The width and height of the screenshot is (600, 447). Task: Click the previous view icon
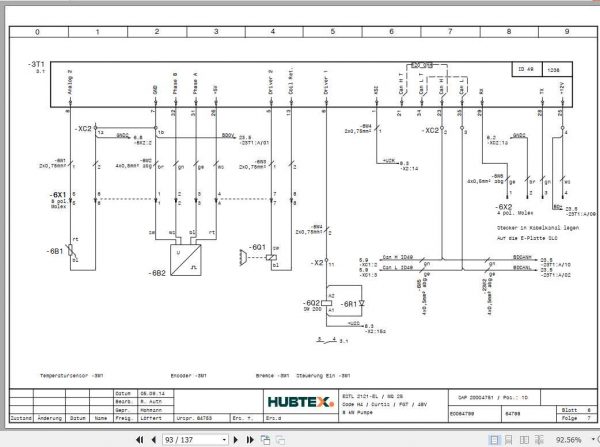[x=265, y=440]
